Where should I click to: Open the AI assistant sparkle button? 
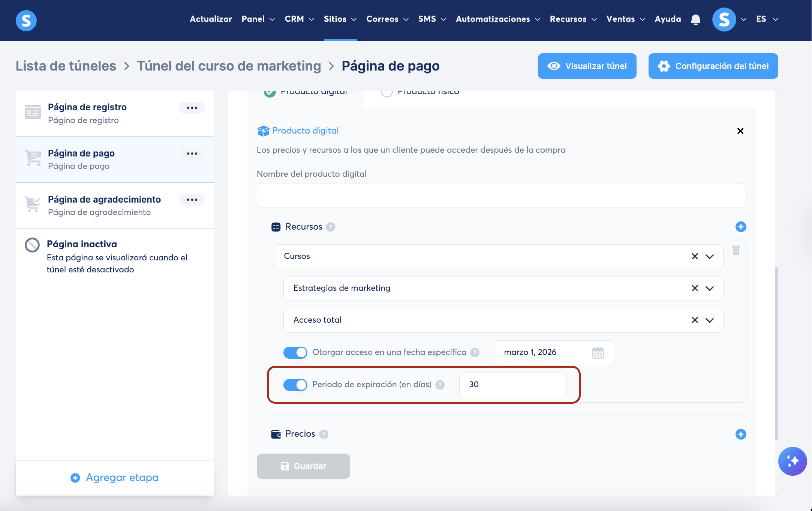coord(792,461)
